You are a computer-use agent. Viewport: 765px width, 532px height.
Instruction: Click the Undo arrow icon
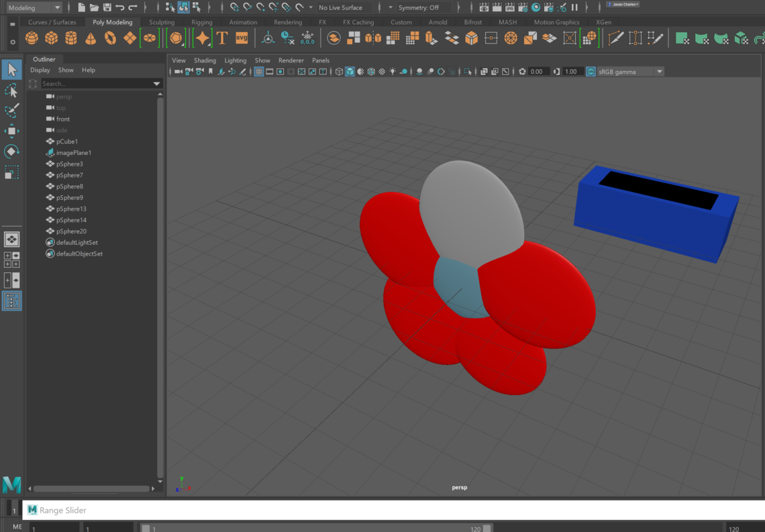(x=119, y=7)
